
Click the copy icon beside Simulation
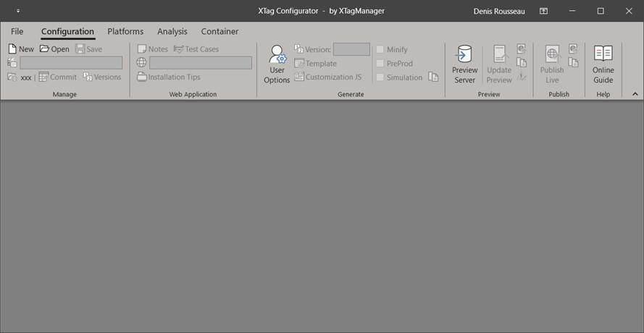coord(433,77)
